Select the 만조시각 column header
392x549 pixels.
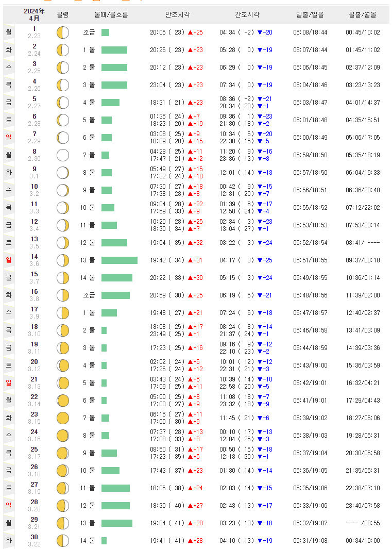[x=176, y=15]
